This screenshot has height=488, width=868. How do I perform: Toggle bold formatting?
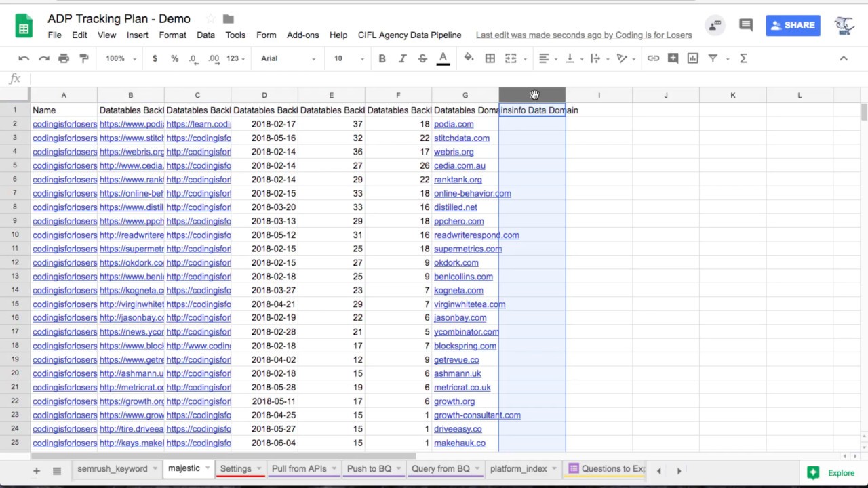click(x=382, y=58)
